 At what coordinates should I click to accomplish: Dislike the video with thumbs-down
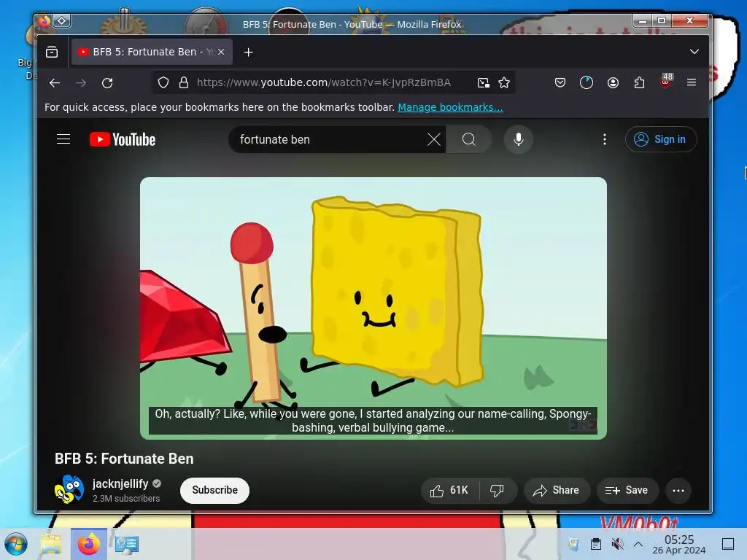click(x=497, y=491)
